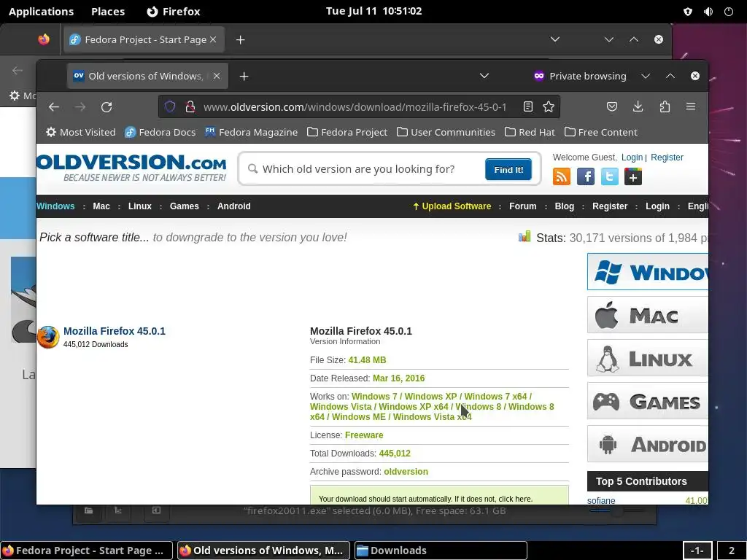The image size is (747, 560).
Task: Open the Extensions puzzle icon
Action: (665, 106)
